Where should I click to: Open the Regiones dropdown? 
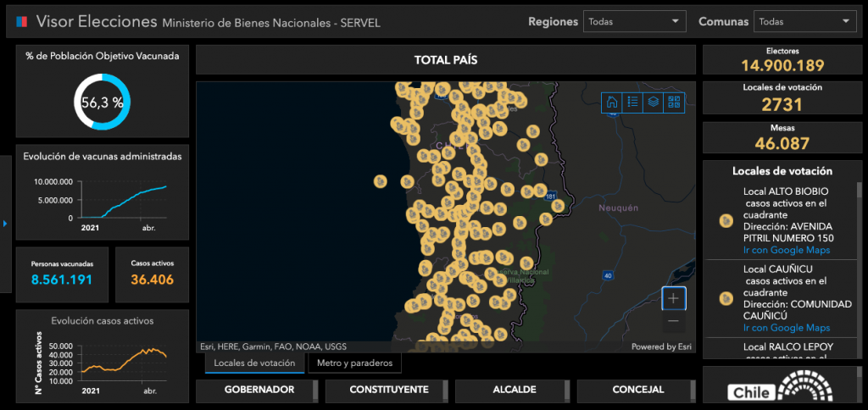[x=635, y=22]
